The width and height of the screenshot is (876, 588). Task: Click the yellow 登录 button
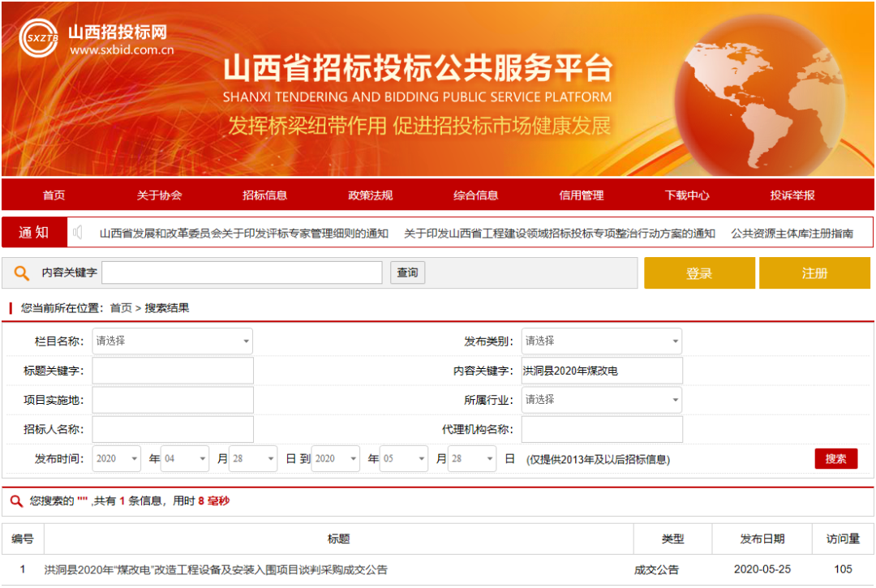699,273
